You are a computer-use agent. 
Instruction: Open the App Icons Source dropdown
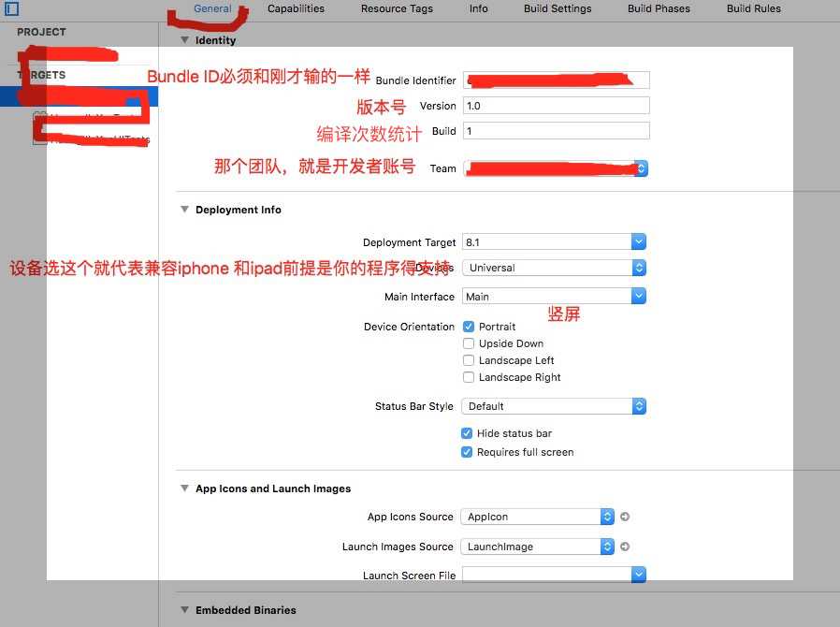[537, 517]
